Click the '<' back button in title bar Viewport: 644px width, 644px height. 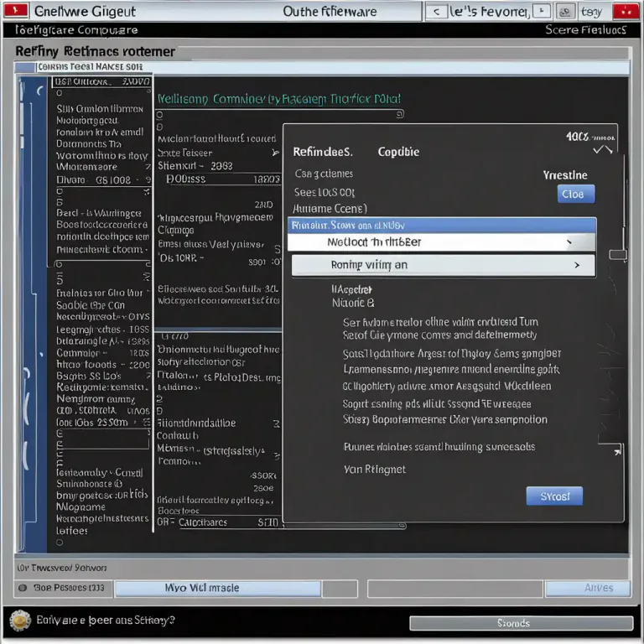click(436, 12)
